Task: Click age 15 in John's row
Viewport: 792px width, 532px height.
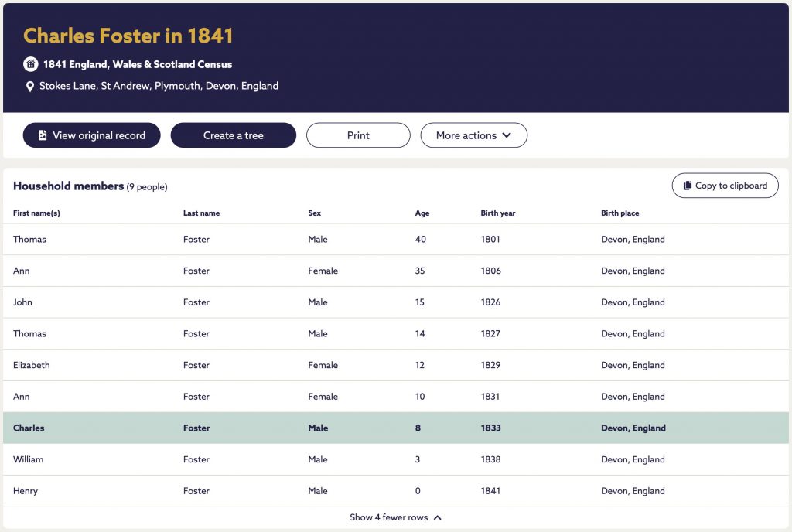Action: coord(420,302)
